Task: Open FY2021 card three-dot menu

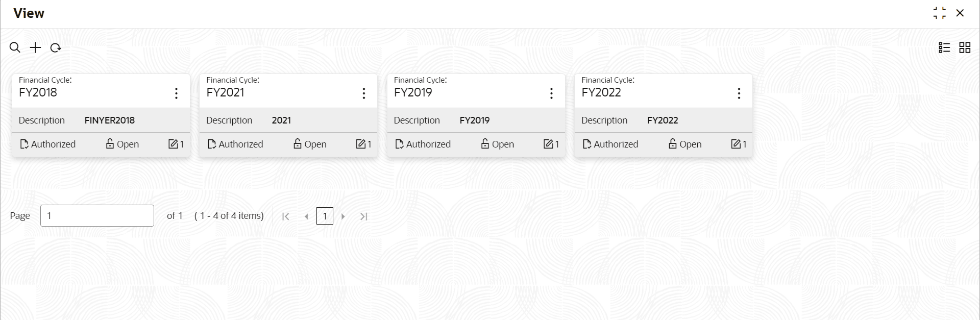Action: (363, 93)
